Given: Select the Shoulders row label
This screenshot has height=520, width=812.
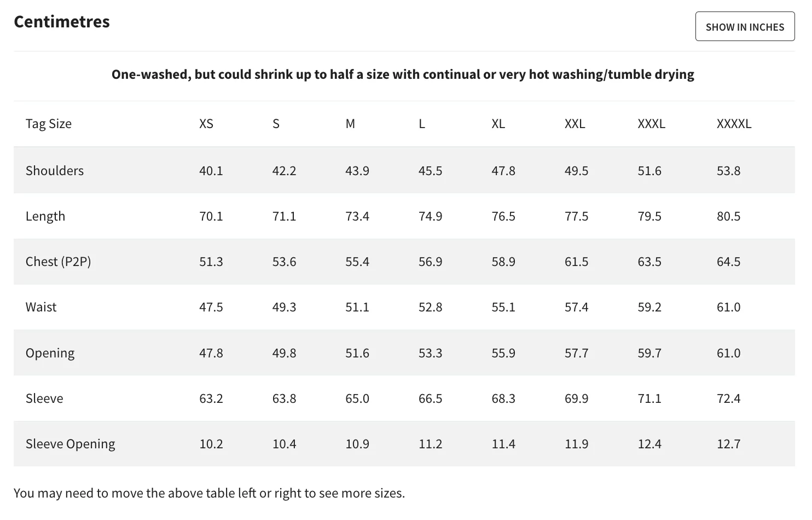Looking at the screenshot, I should pyautogui.click(x=55, y=171).
